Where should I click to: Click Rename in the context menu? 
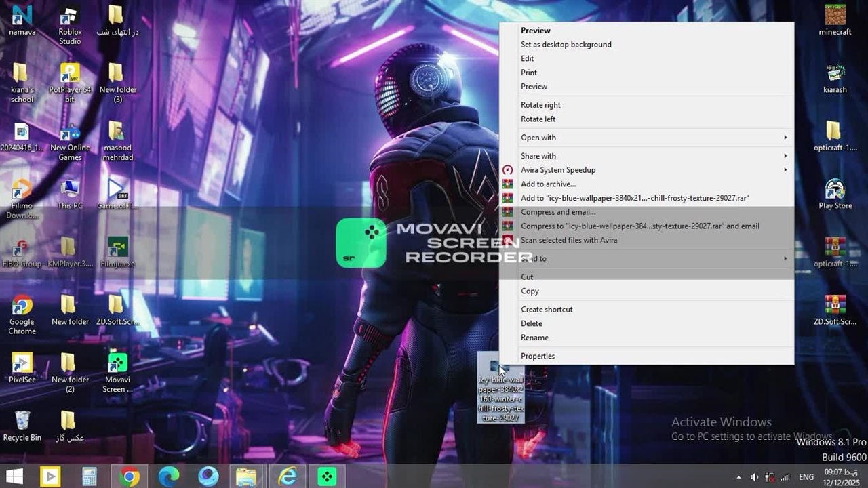click(x=534, y=338)
